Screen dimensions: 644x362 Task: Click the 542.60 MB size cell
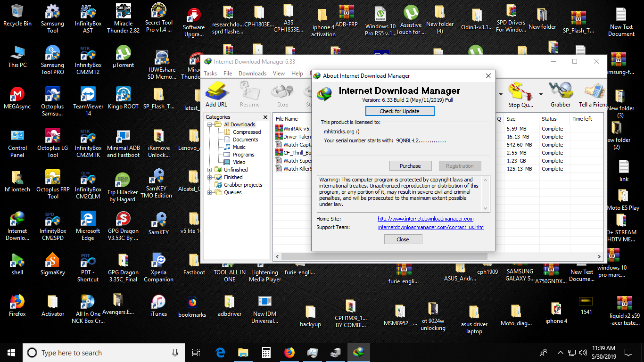(519, 145)
